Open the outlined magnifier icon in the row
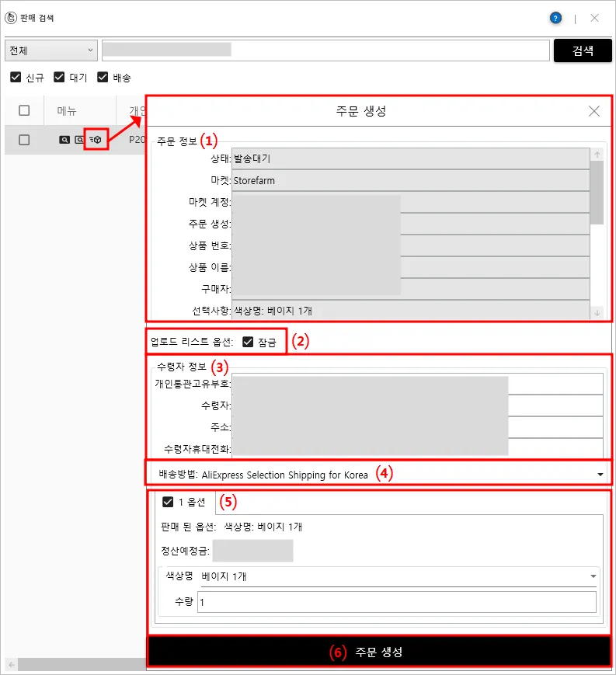Viewport: 616px width, 675px height. click(79, 140)
